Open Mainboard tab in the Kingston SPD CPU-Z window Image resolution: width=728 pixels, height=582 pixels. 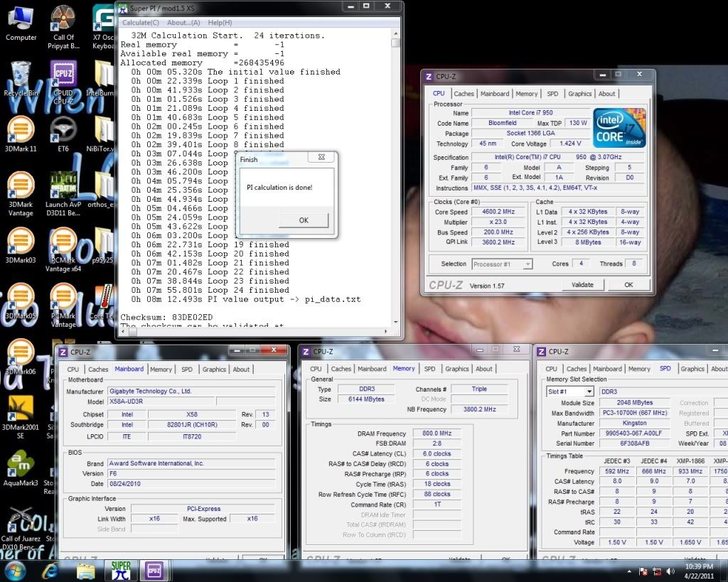[x=607, y=369]
